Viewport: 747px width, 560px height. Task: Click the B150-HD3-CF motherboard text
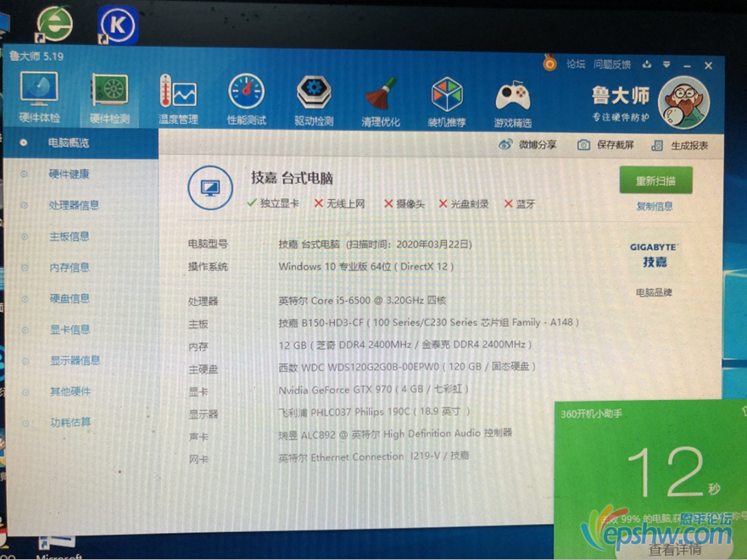click(x=428, y=323)
